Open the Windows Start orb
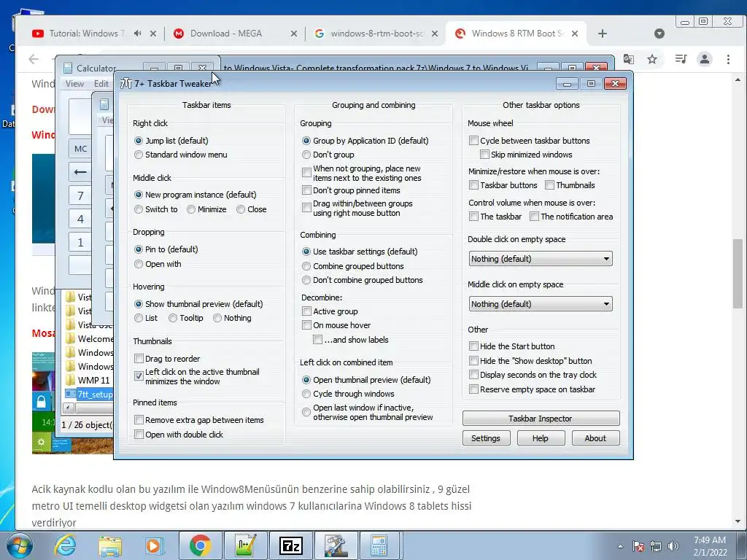The height and width of the screenshot is (560, 747). tap(19, 545)
